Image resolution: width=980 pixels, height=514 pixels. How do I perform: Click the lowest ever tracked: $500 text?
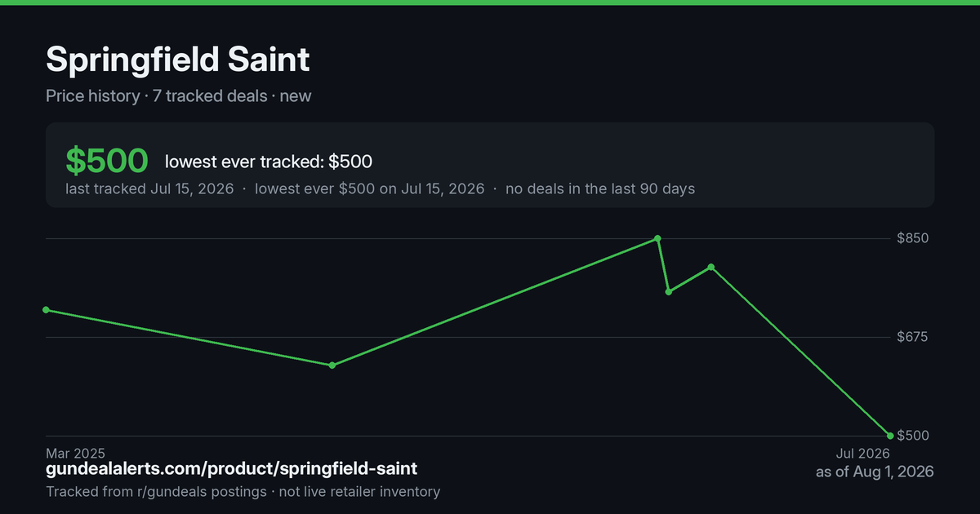click(x=269, y=162)
